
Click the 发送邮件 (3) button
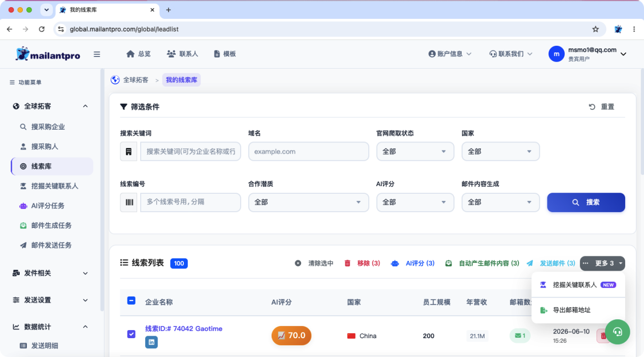(551, 263)
